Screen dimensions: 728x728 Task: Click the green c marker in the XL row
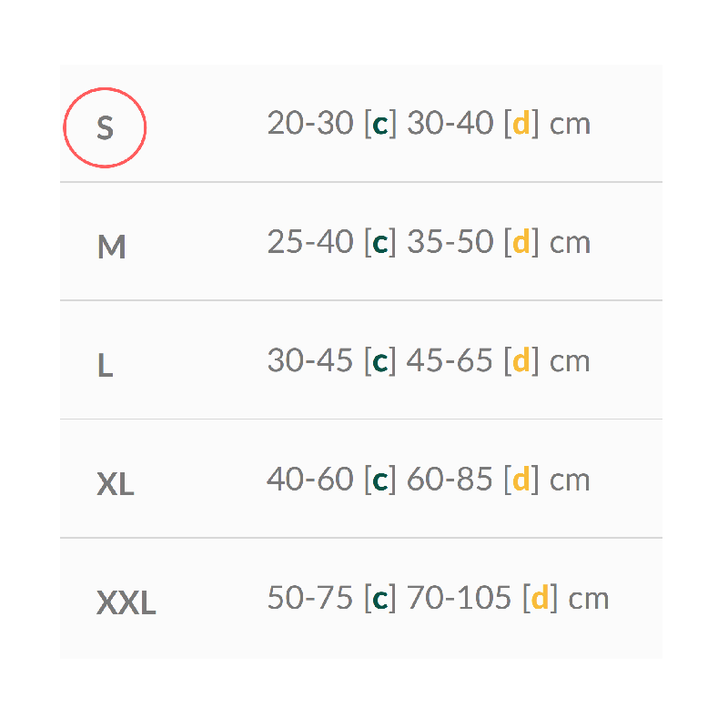click(380, 480)
